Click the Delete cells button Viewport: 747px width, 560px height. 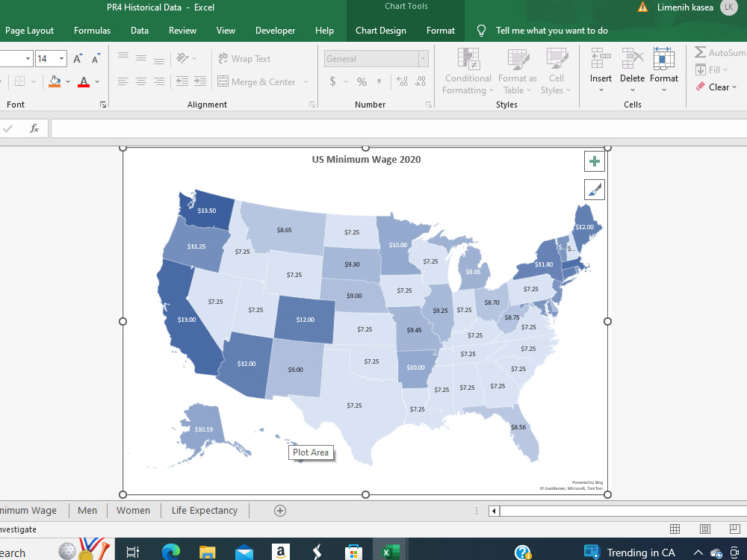(x=632, y=70)
